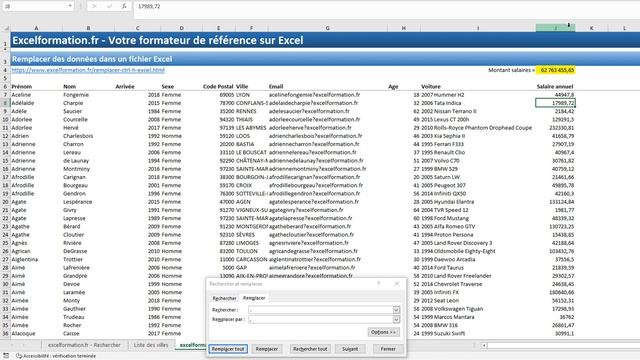Click the 'Remplacer des données dans un fichier Excel' banner
The height and width of the screenshot is (360, 640).
[x=325, y=59]
